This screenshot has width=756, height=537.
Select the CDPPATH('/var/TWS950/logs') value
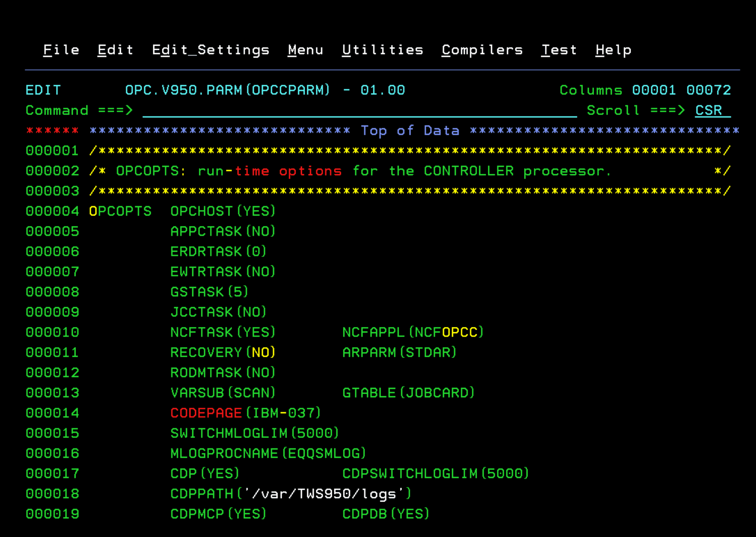[290, 493]
